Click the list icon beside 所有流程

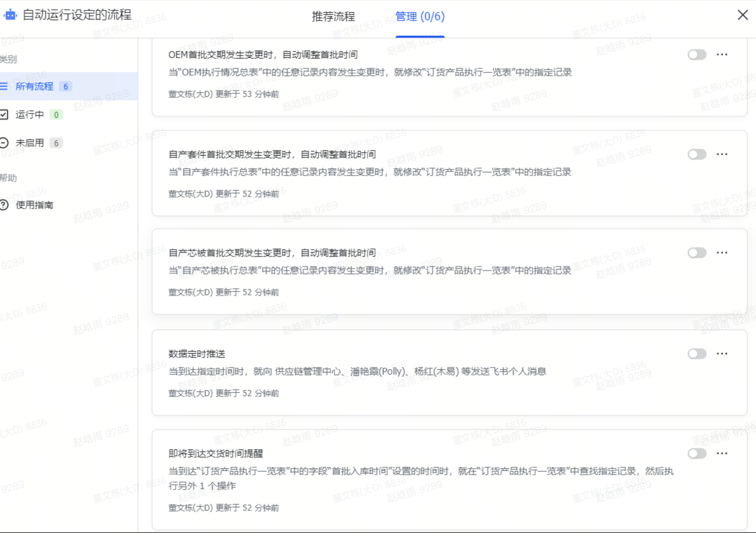(4, 86)
